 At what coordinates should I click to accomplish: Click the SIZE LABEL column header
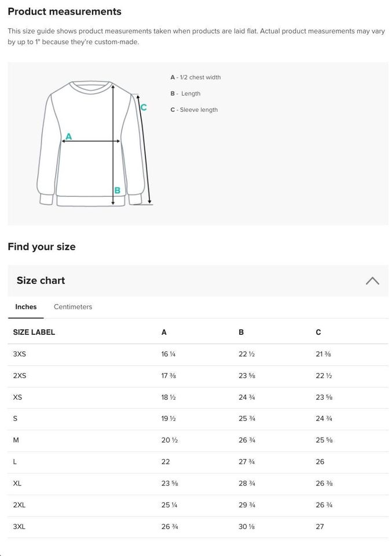click(34, 332)
